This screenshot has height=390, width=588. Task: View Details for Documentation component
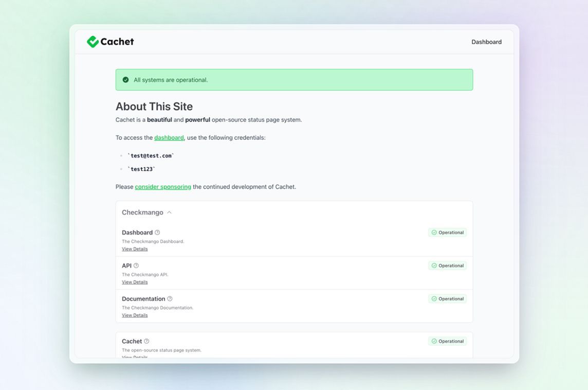[x=135, y=315]
